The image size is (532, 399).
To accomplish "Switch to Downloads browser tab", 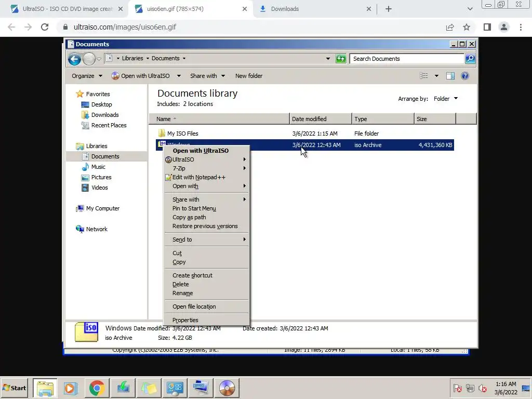I will point(314,9).
